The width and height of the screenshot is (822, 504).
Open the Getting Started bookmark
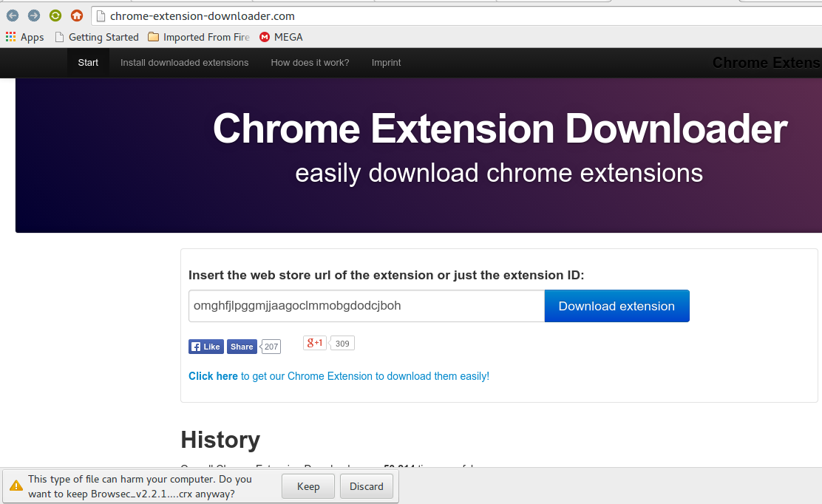coord(96,37)
